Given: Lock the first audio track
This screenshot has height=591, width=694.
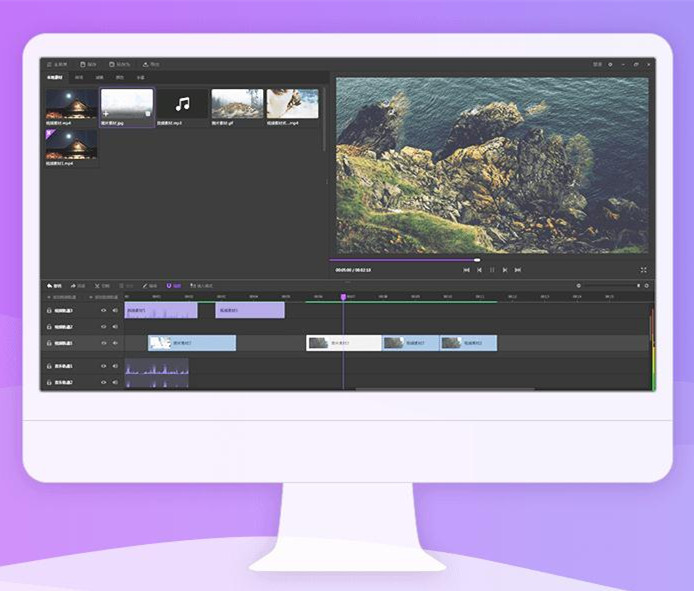Looking at the screenshot, I should (49, 366).
